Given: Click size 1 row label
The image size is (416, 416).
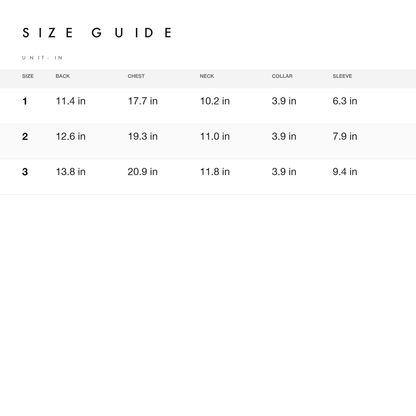Looking at the screenshot, I should pyautogui.click(x=25, y=101).
